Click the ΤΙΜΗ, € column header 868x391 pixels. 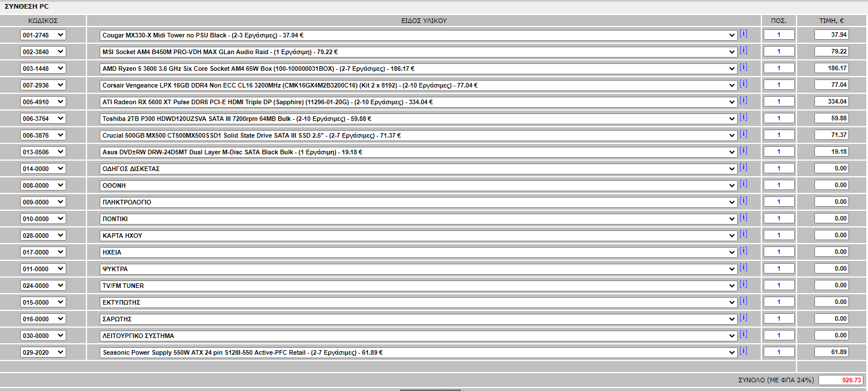pos(832,21)
